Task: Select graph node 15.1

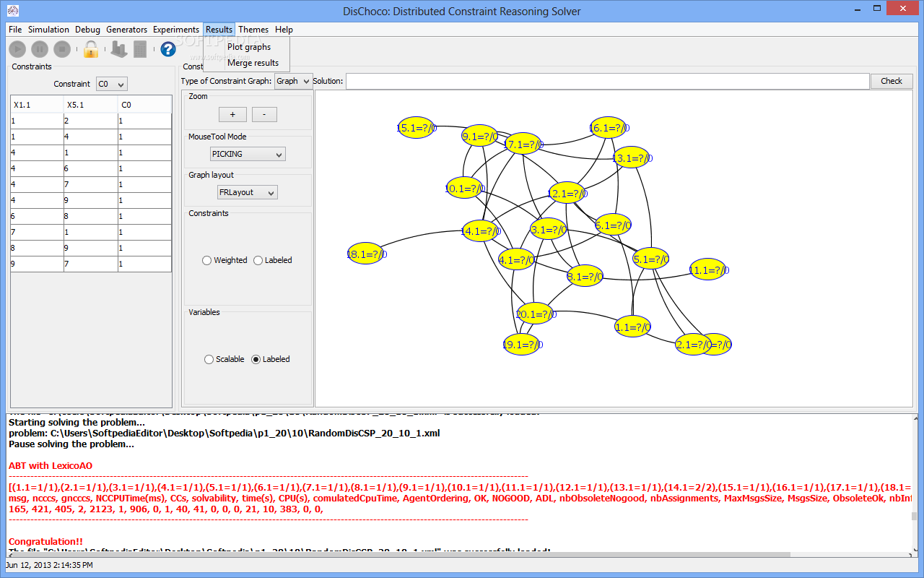Action: coord(416,127)
